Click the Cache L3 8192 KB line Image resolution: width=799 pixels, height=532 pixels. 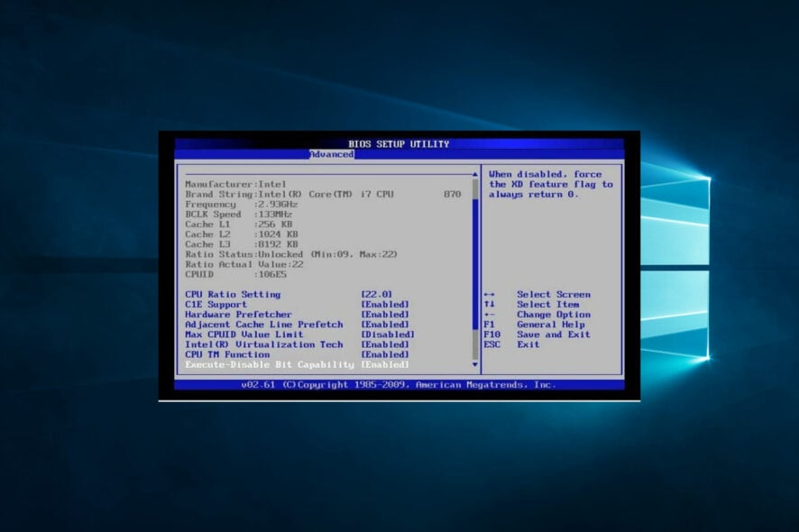tap(241, 244)
